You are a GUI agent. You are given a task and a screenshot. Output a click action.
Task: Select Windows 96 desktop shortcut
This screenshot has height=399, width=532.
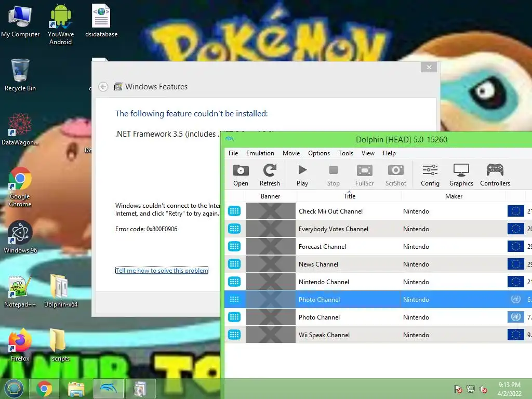(20, 237)
